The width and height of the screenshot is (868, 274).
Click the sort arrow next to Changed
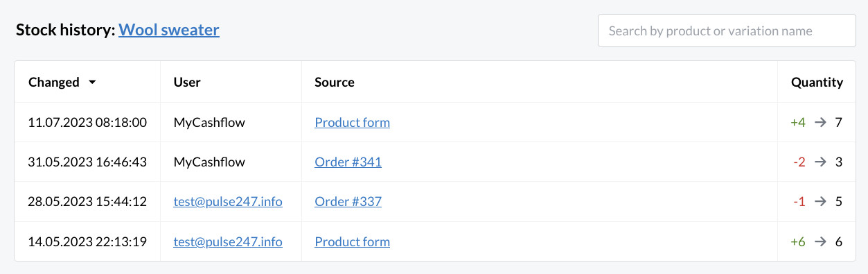click(x=92, y=83)
